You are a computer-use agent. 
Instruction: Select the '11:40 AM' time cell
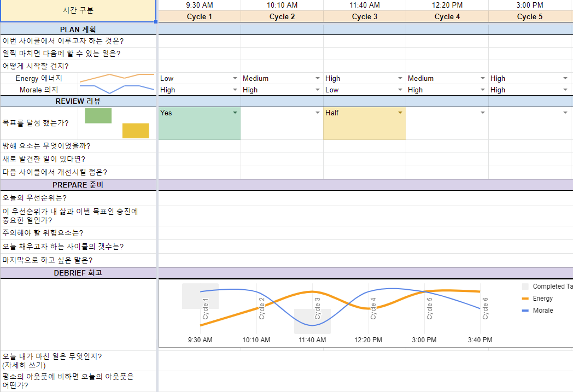point(365,5)
